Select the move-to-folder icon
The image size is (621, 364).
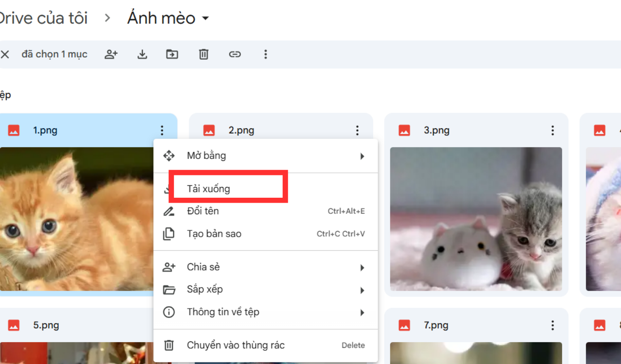pyautogui.click(x=172, y=54)
